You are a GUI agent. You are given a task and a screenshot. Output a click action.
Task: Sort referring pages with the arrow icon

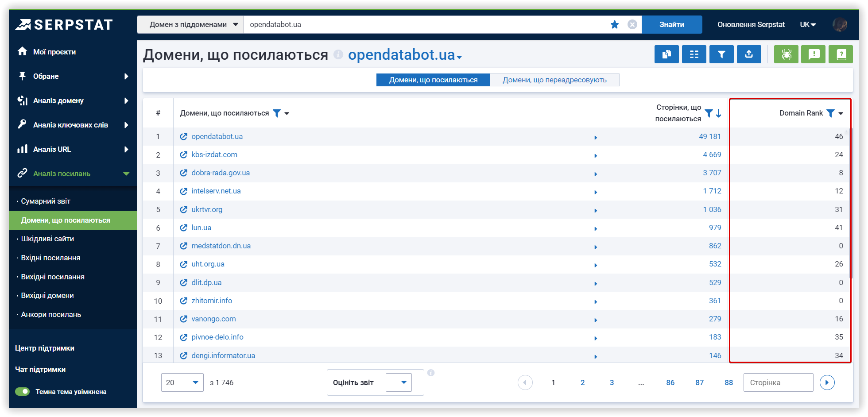pos(718,113)
